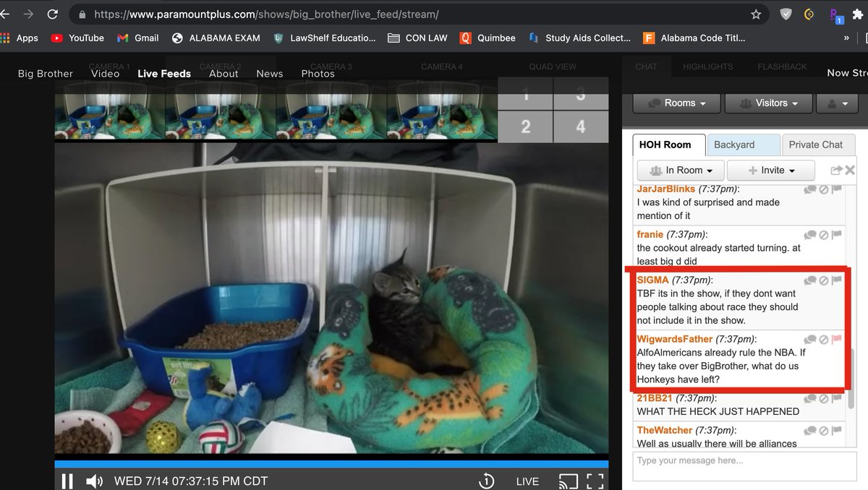Select quad view camera 4 tile
Viewport: 868px width, 490px height.
pyautogui.click(x=581, y=126)
